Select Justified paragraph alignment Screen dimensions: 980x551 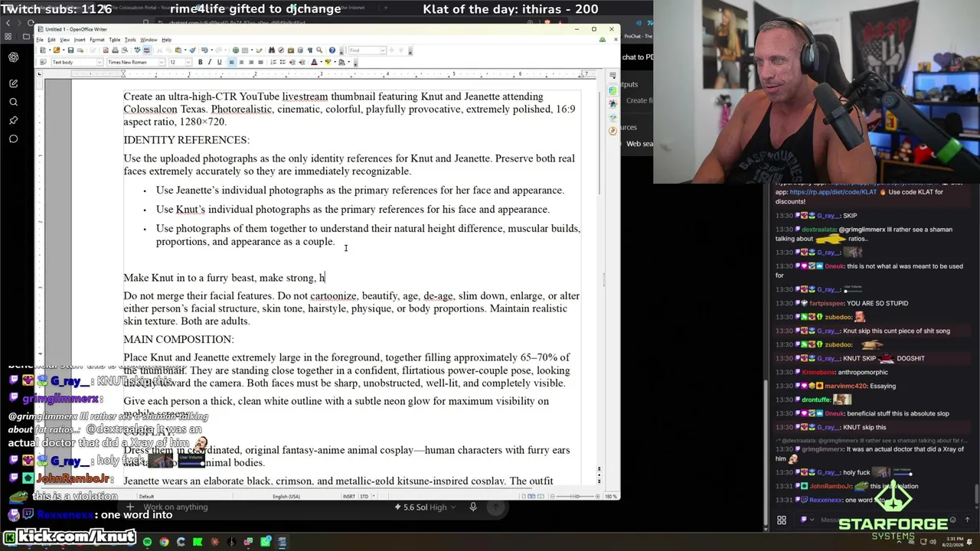pos(260,62)
